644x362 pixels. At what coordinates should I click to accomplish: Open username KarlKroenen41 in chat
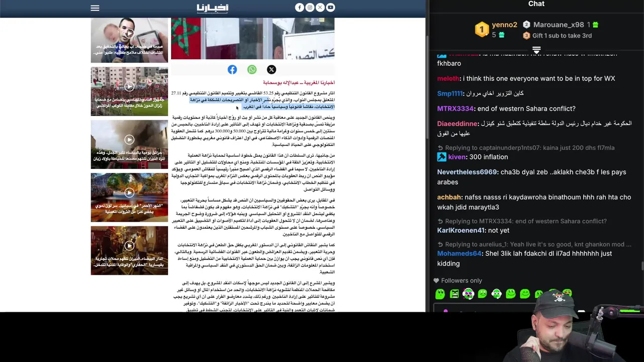(461, 230)
